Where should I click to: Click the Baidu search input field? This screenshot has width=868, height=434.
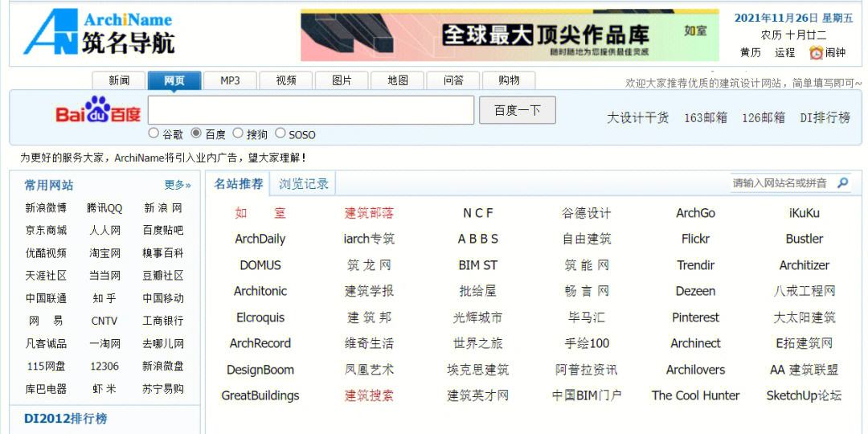tap(310, 110)
